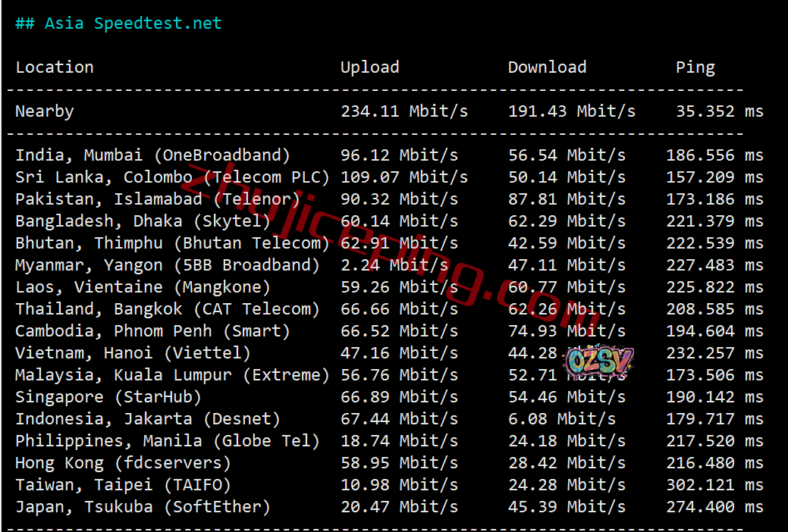Click the Singapore (StarHub) entry

click(x=108, y=397)
